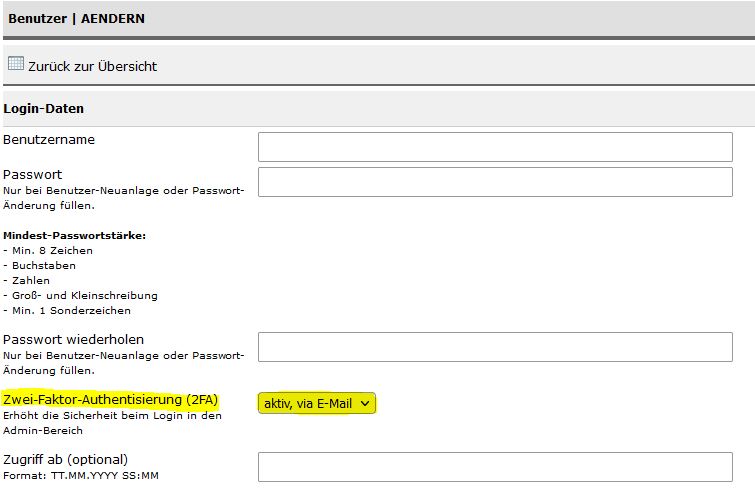This screenshot has height=491, width=755.
Task: Select the Login-Daten section header
Action: 43,108
